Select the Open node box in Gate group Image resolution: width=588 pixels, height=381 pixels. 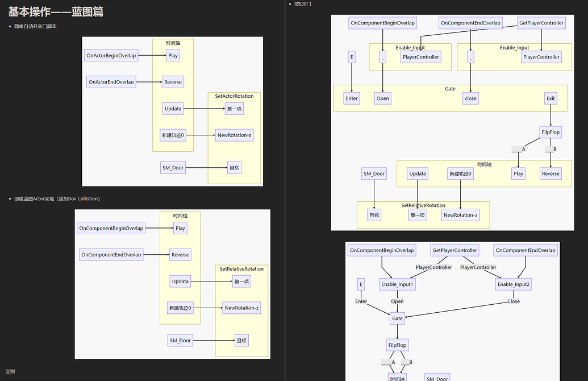coord(382,98)
